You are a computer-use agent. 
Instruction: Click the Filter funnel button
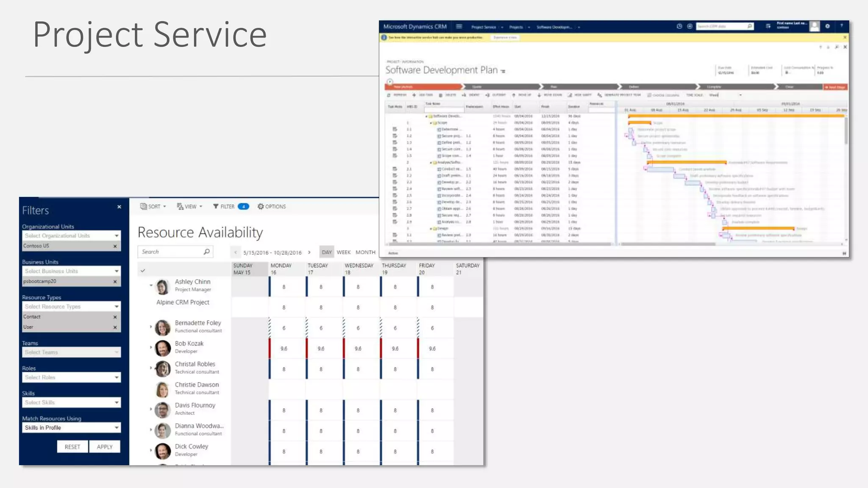[x=216, y=207]
